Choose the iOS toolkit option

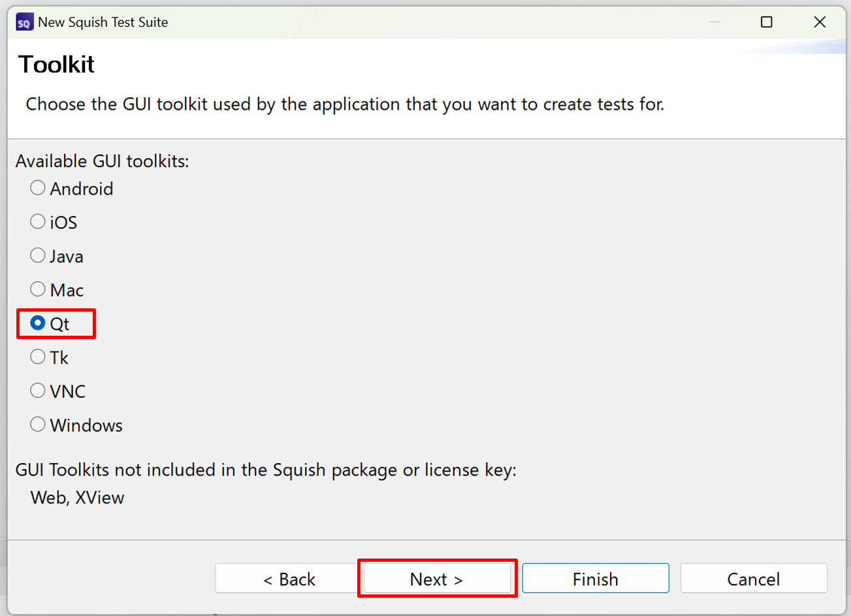pos(38,222)
